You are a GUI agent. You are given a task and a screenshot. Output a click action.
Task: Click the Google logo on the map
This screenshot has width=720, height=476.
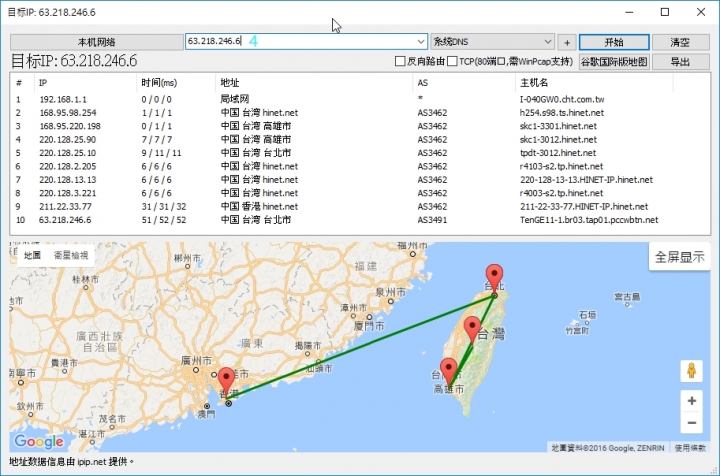coord(39,441)
